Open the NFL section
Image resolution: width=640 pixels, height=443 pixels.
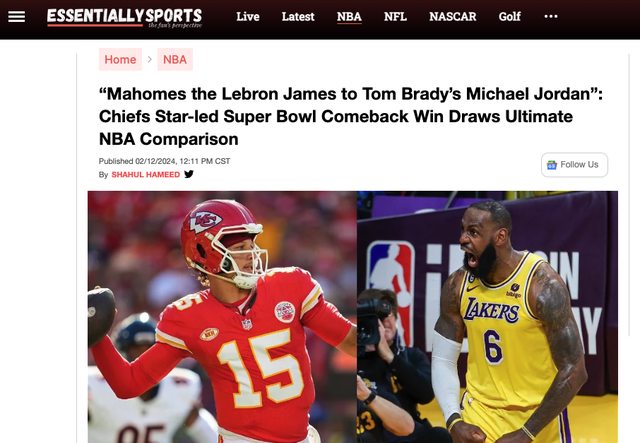pyautogui.click(x=395, y=17)
